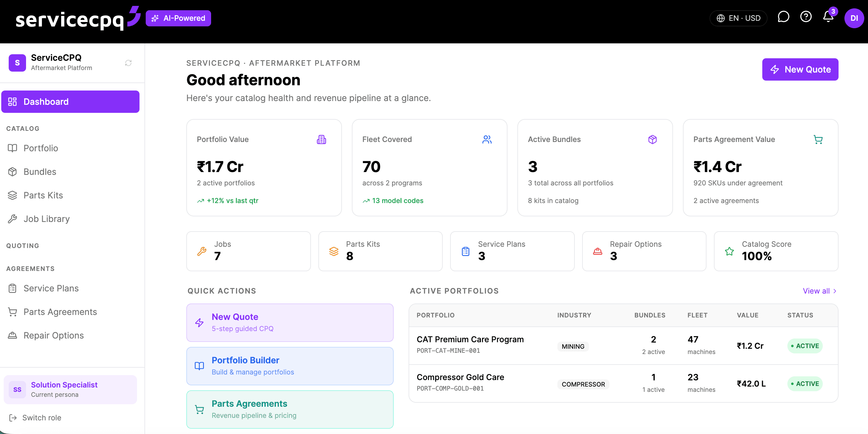The width and height of the screenshot is (868, 434).
Task: Open Job Library in the sidebar
Action: click(70, 219)
